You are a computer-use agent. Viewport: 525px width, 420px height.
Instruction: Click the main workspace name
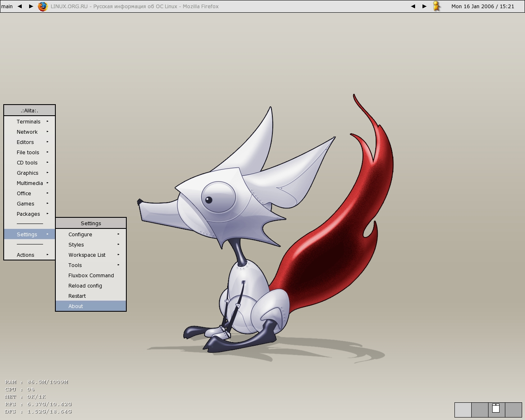point(7,6)
